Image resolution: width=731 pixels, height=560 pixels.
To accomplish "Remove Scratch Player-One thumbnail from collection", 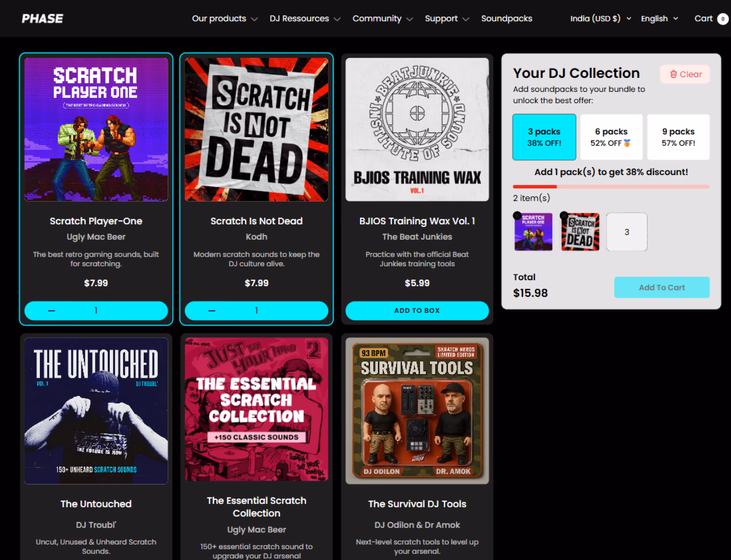I will (517, 216).
